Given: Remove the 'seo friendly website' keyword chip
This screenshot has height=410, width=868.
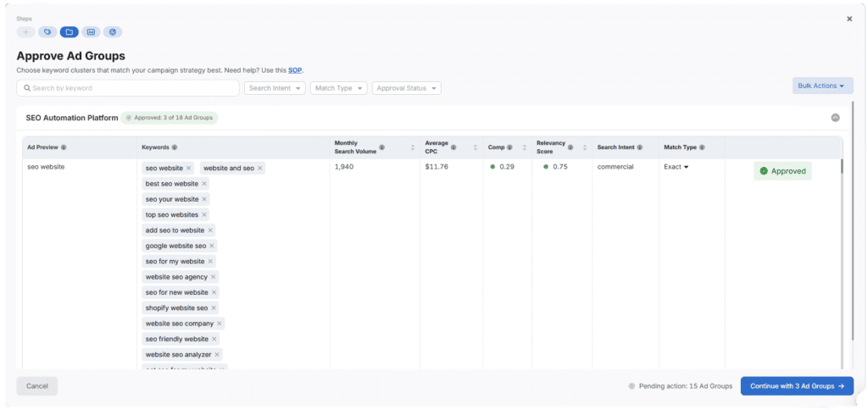Looking at the screenshot, I should (x=214, y=339).
